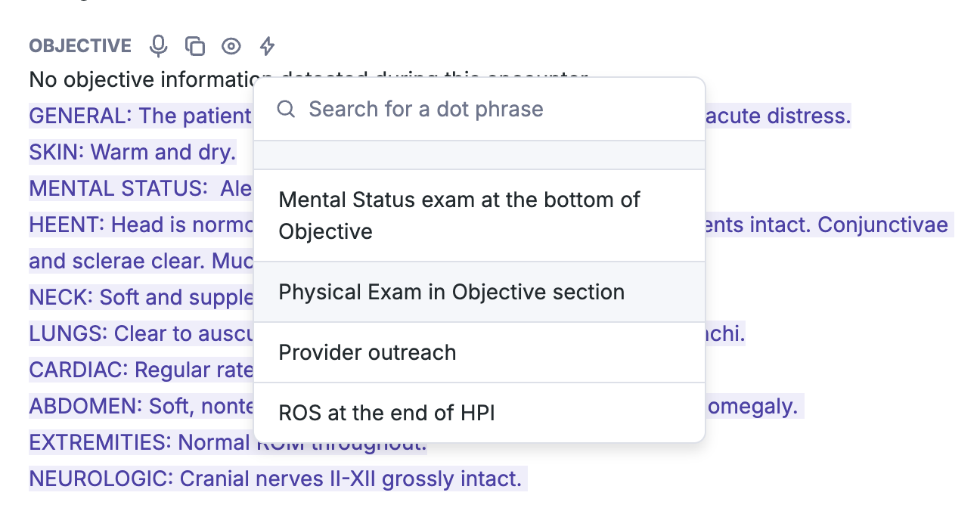The image size is (980, 508).
Task: Select the blank top row in the dot phrase list
Action: pos(479,155)
